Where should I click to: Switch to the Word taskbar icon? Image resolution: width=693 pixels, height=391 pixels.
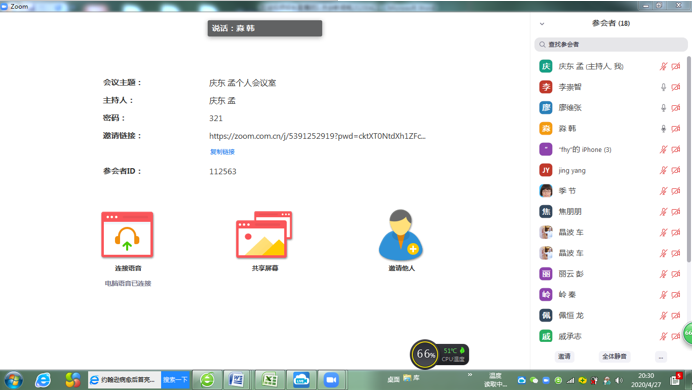pyautogui.click(x=236, y=380)
